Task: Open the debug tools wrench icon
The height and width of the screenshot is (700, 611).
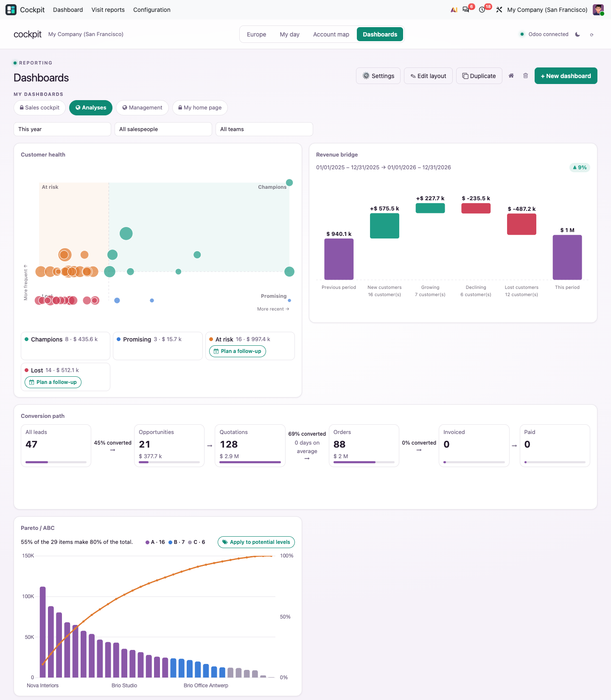Action: [499, 10]
